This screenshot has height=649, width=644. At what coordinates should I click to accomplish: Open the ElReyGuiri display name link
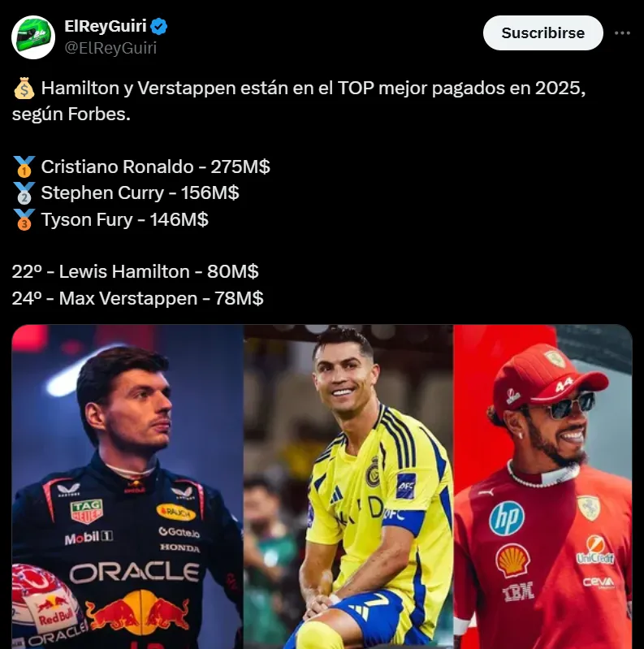tap(105, 27)
